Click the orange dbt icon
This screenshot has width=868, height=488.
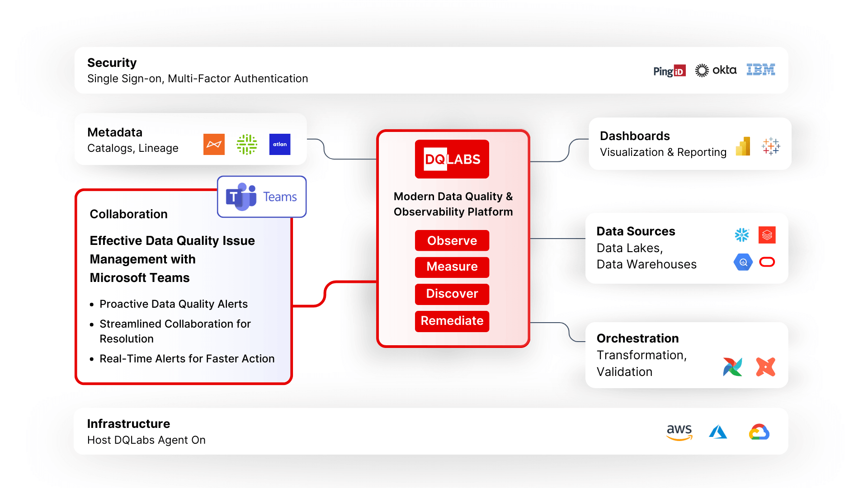766,367
